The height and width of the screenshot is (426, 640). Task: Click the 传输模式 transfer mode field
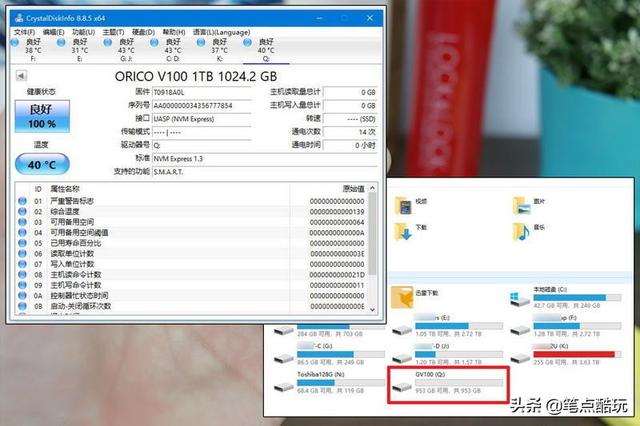coord(202,132)
